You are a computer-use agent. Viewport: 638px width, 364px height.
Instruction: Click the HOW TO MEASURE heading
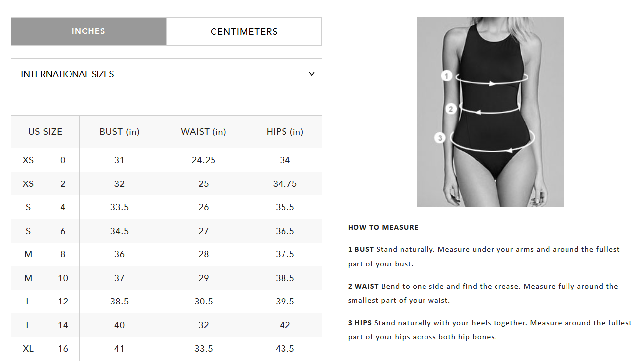pos(383,227)
